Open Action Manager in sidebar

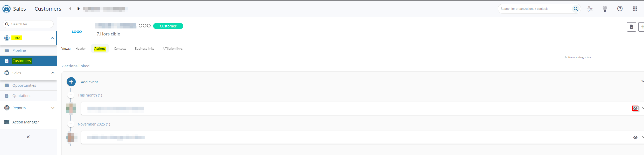coord(26,122)
